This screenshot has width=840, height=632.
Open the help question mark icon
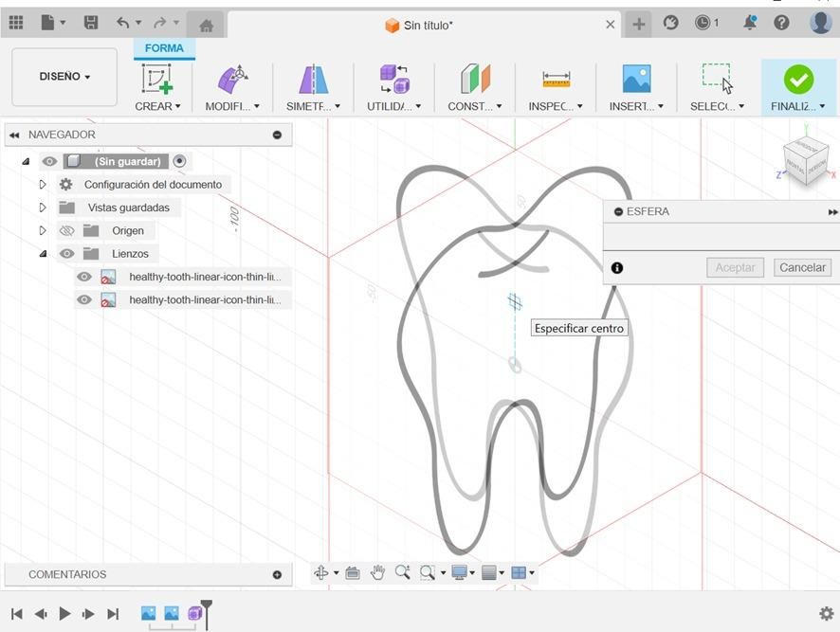pyautogui.click(x=781, y=23)
